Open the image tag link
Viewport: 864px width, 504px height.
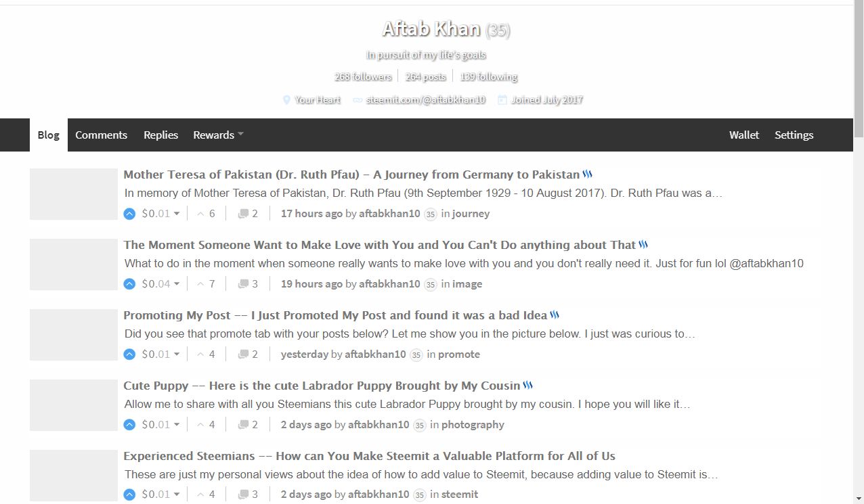(467, 284)
